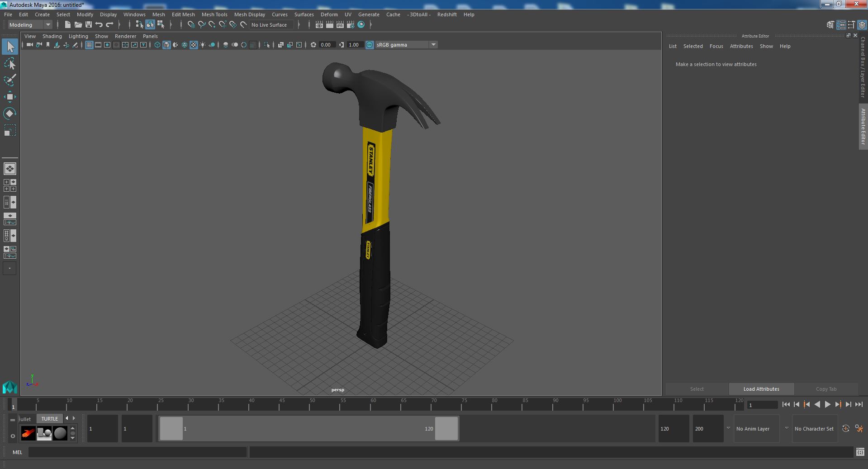Open shelf options menu icon
The height and width of the screenshot is (469, 868).
tap(13, 436)
